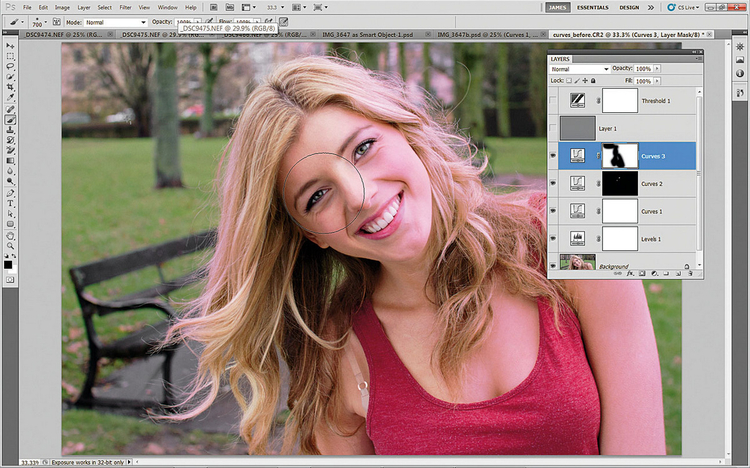
Task: Open layer Opacity slider arrow
Action: click(657, 68)
